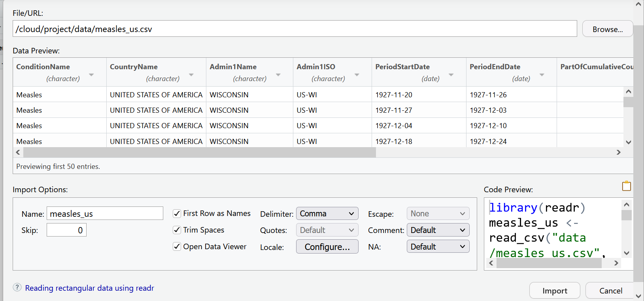The height and width of the screenshot is (301, 644).
Task: Open Reading rectangular data using readr link
Action: click(x=89, y=288)
